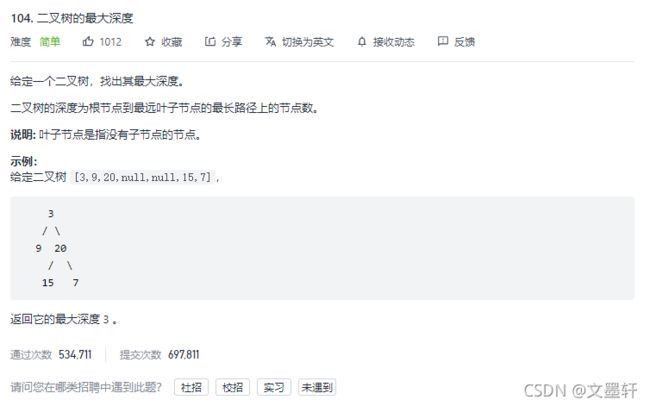Click the thumbs-up like icon

88,41
